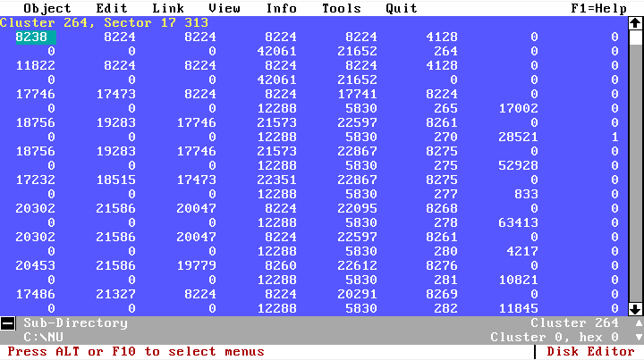Select value 20291
The image size is (644, 360).
coord(357,294)
